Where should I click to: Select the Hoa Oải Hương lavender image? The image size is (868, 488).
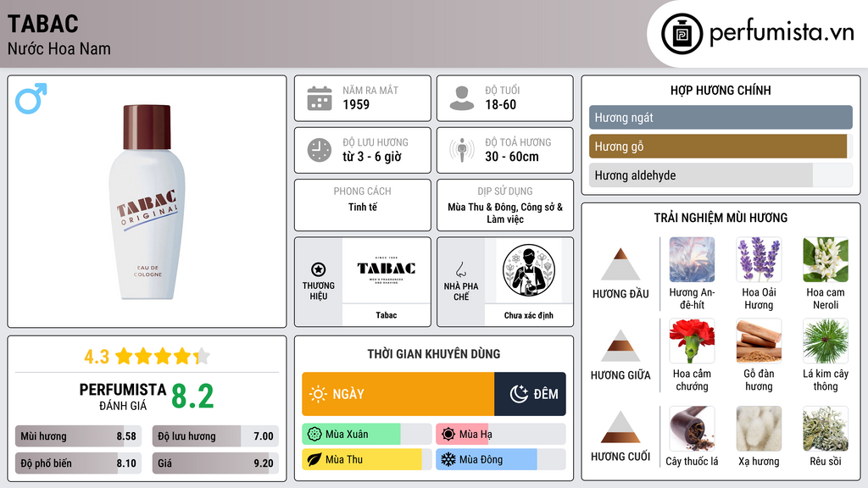(x=759, y=259)
